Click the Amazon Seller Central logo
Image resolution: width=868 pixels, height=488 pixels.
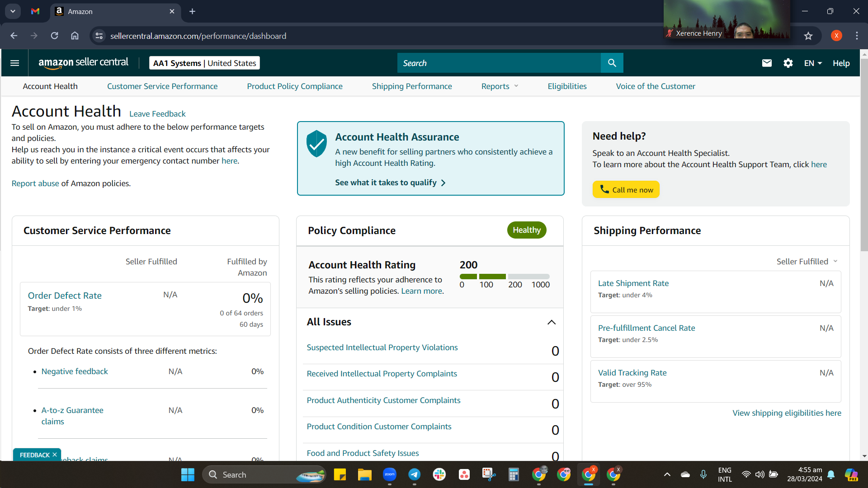pos(83,63)
